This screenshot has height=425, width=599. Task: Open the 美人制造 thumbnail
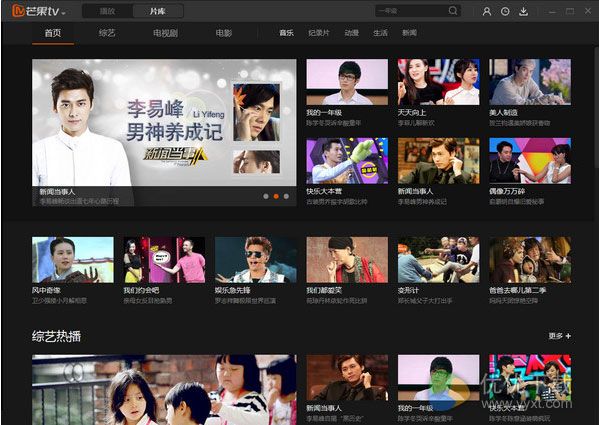coord(530,82)
